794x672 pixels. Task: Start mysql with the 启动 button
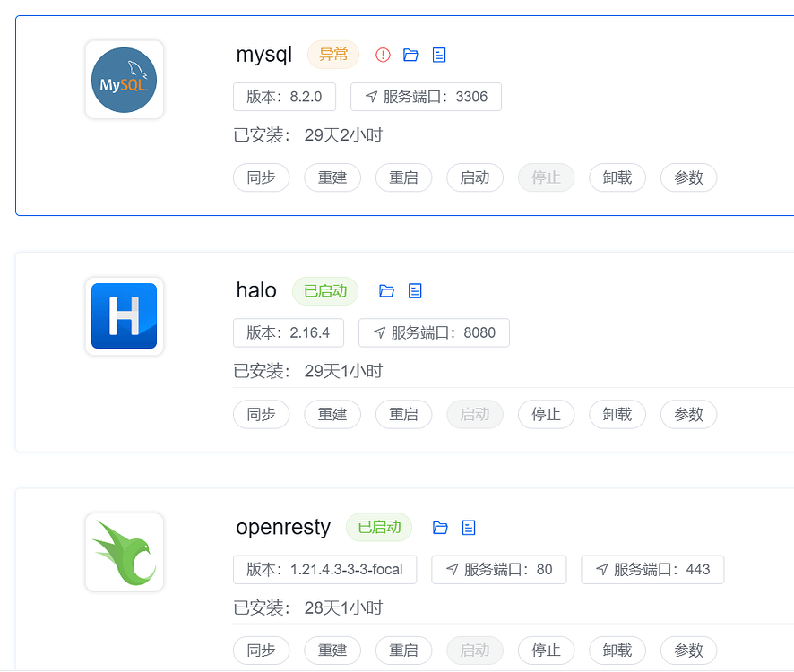(x=475, y=177)
